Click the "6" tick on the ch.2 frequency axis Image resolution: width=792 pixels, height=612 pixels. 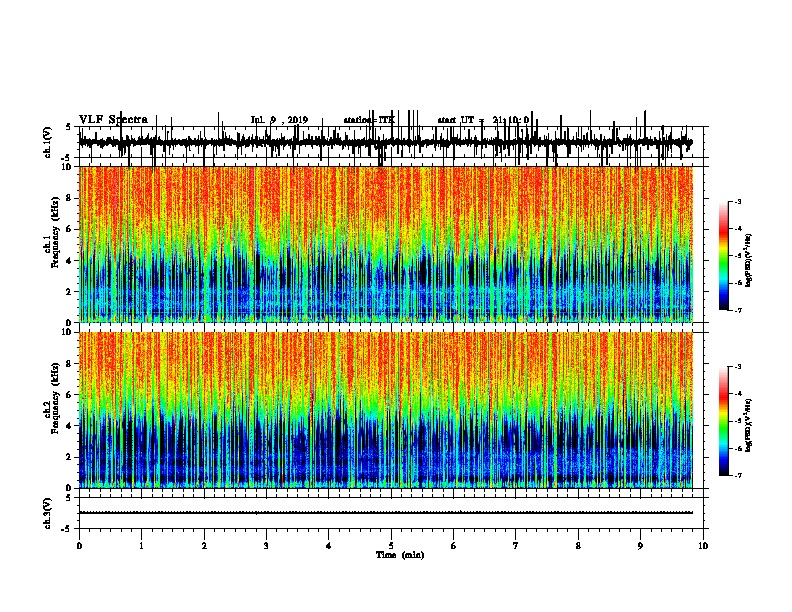click(70, 395)
